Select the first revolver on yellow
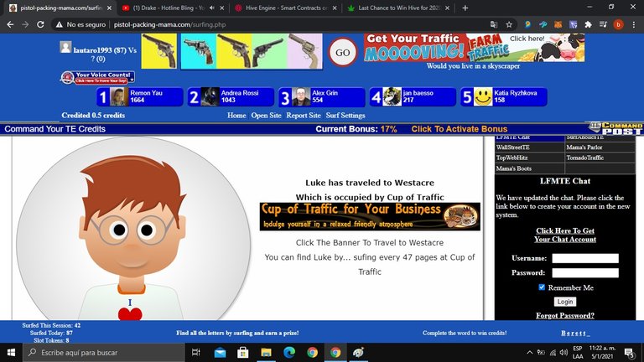Viewport: 644px width, 362px height. (x=159, y=51)
